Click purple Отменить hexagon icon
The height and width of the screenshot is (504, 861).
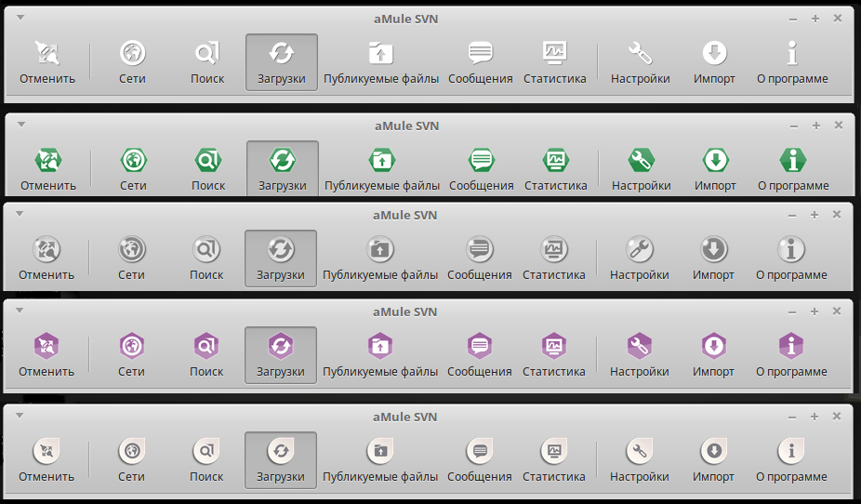point(46,347)
